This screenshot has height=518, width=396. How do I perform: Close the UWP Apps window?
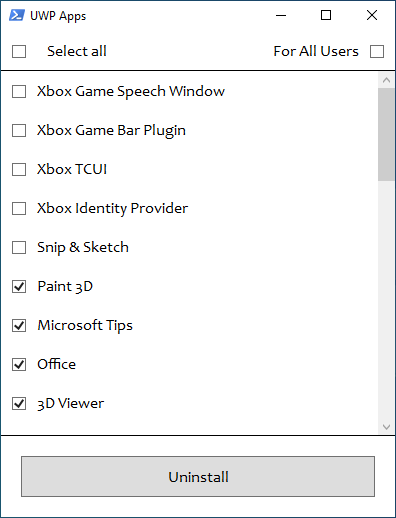372,15
